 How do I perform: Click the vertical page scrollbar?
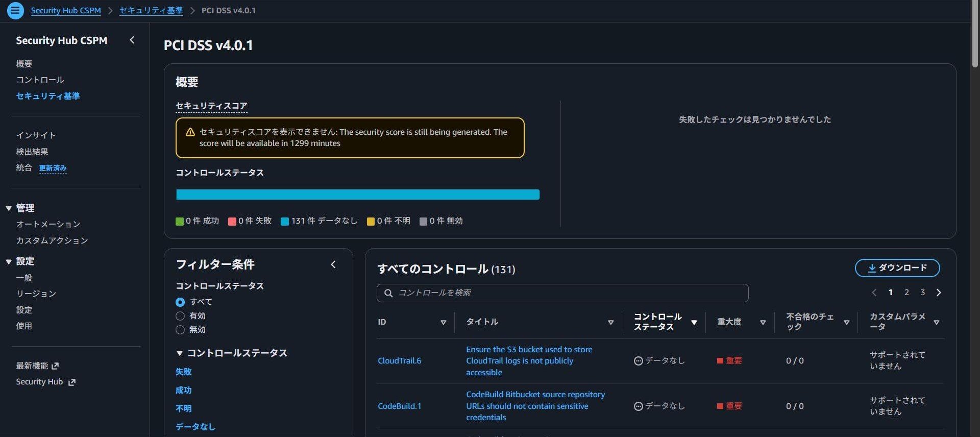pos(975,34)
